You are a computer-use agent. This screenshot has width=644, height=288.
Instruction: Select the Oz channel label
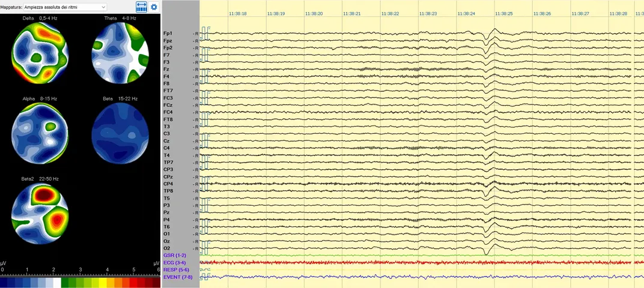166,241
